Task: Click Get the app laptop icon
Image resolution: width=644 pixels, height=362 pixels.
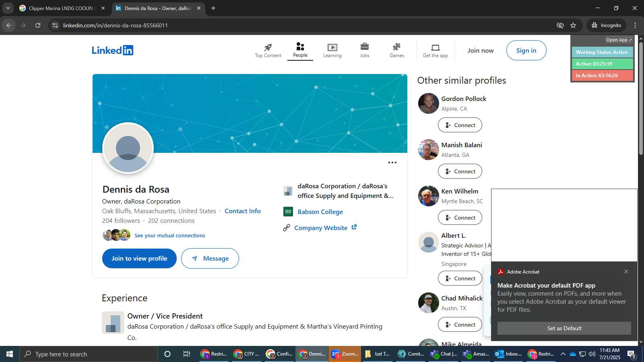Action: coord(436,47)
